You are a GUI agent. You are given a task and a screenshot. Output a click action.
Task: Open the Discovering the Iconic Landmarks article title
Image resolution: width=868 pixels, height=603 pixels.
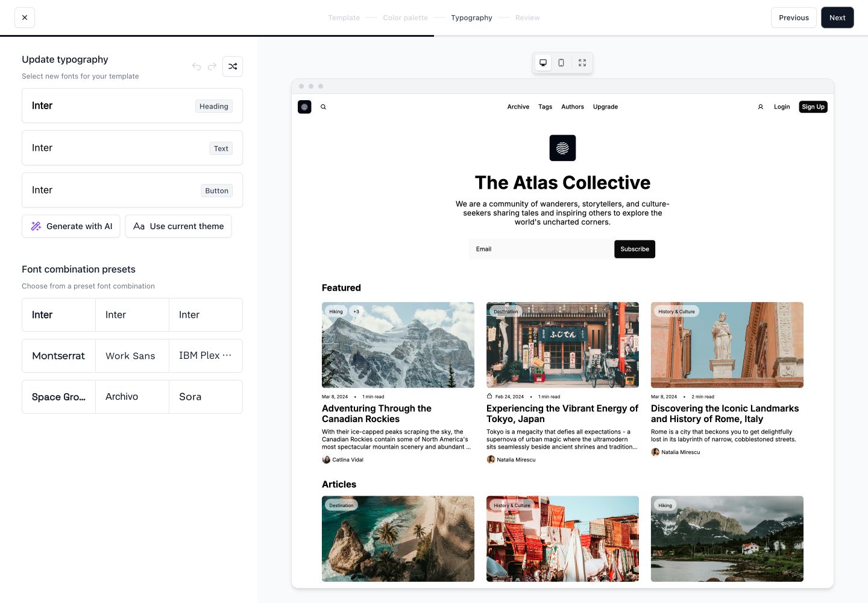pos(725,414)
